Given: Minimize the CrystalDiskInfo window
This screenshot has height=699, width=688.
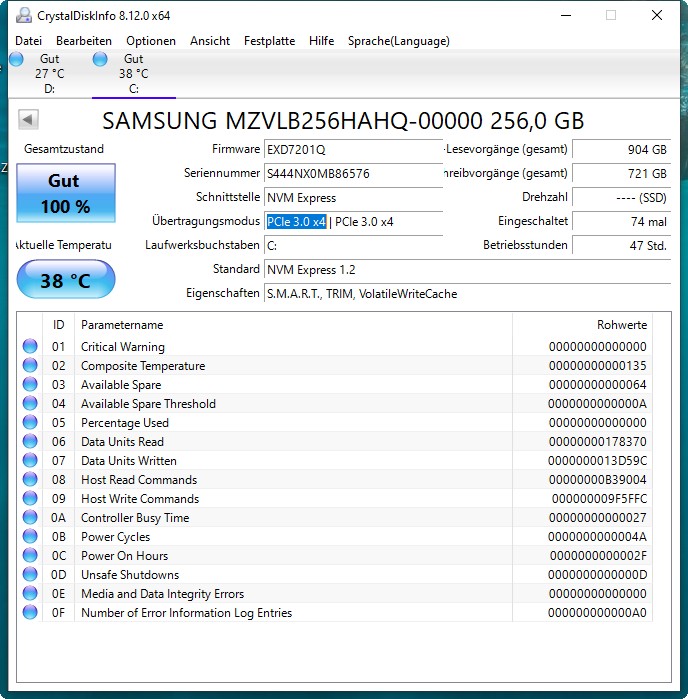Looking at the screenshot, I should 566,16.
